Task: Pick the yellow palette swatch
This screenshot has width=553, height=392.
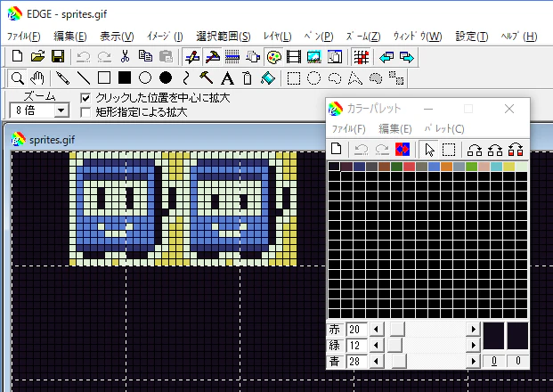Action: pyautogui.click(x=508, y=167)
